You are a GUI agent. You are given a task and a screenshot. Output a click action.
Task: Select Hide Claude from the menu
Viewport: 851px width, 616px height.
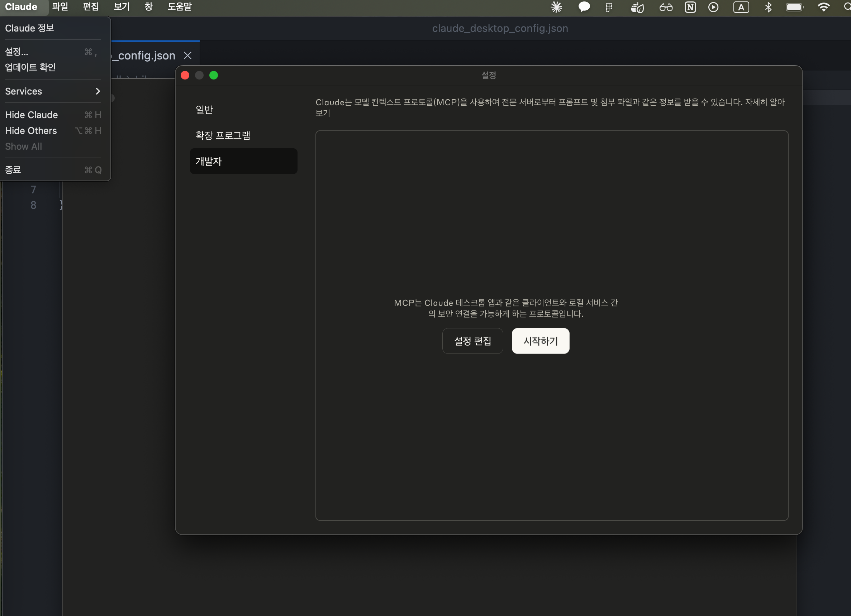(x=32, y=115)
